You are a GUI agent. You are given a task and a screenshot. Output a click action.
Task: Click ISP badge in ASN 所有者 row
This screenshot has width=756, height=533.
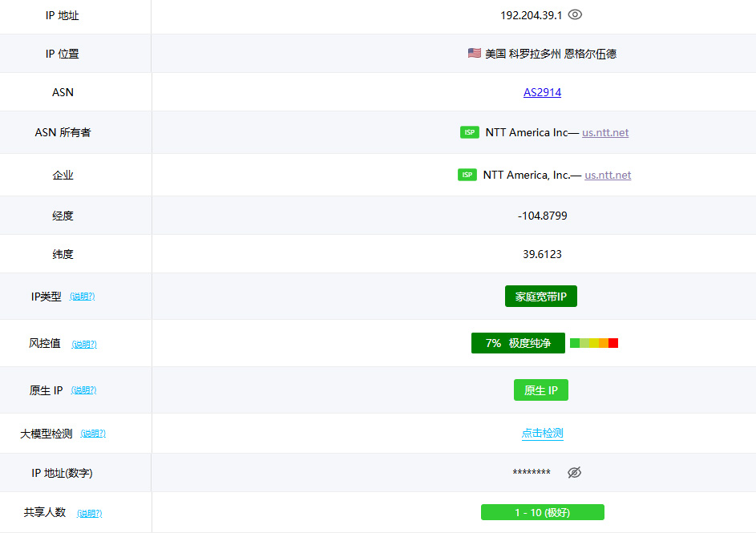click(470, 132)
